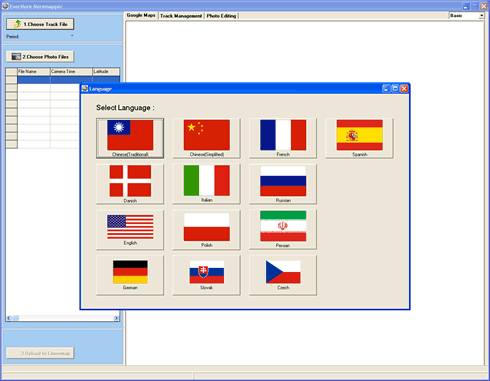This screenshot has height=381, width=490.
Task: Minimize the Language dialog window
Action: [x=386, y=88]
